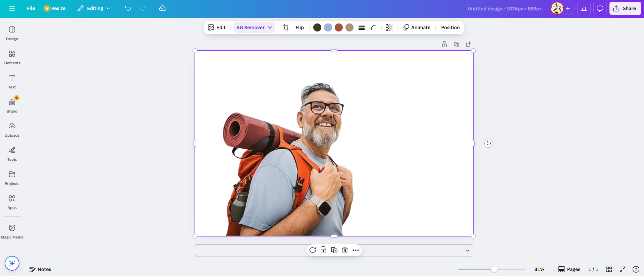The width and height of the screenshot is (644, 276).
Task: Open the Position panel tab
Action: (450, 27)
